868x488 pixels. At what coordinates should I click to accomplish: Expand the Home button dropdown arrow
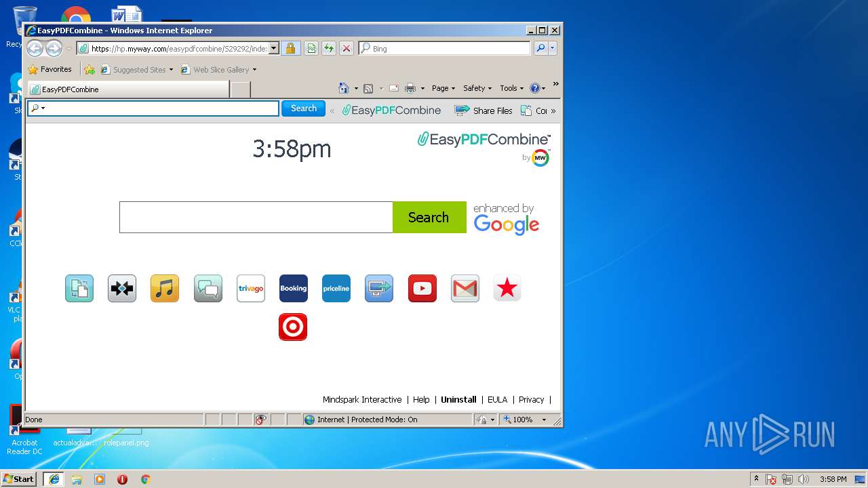(x=356, y=89)
